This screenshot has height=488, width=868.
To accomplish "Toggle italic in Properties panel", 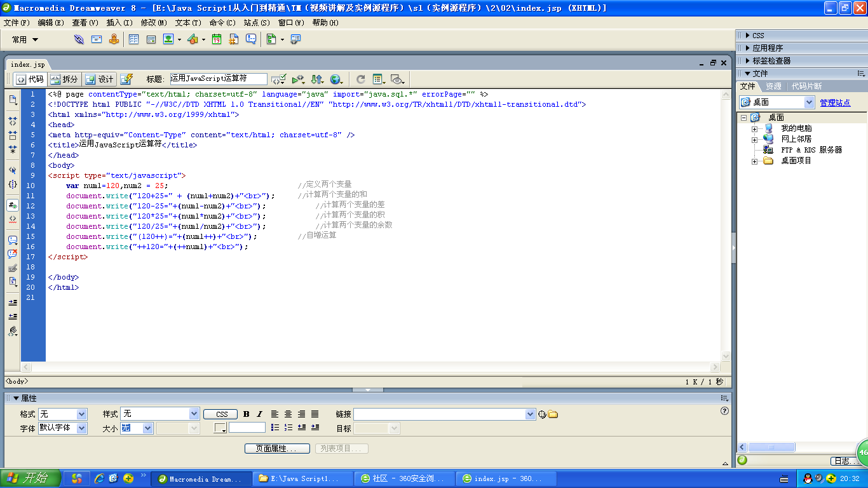I will (x=259, y=414).
